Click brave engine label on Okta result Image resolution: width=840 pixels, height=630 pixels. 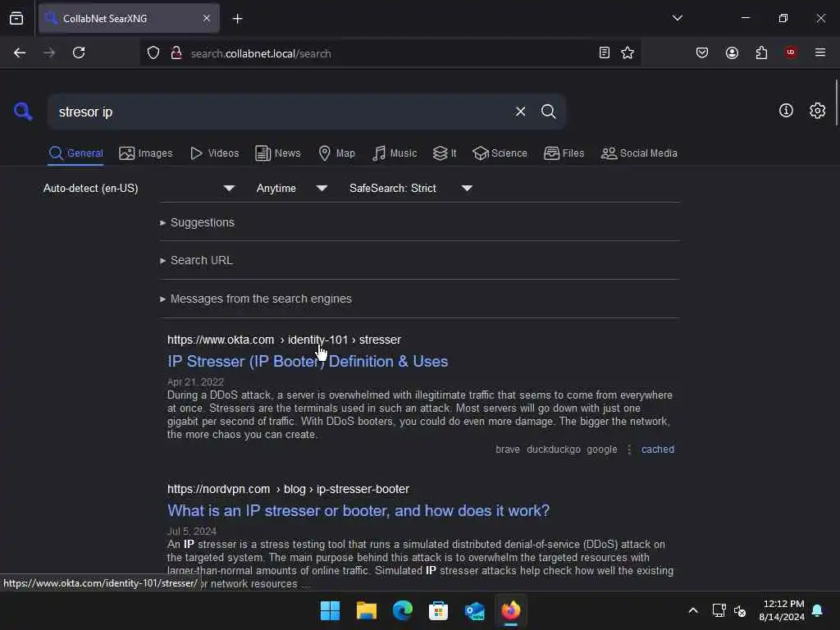point(507,450)
